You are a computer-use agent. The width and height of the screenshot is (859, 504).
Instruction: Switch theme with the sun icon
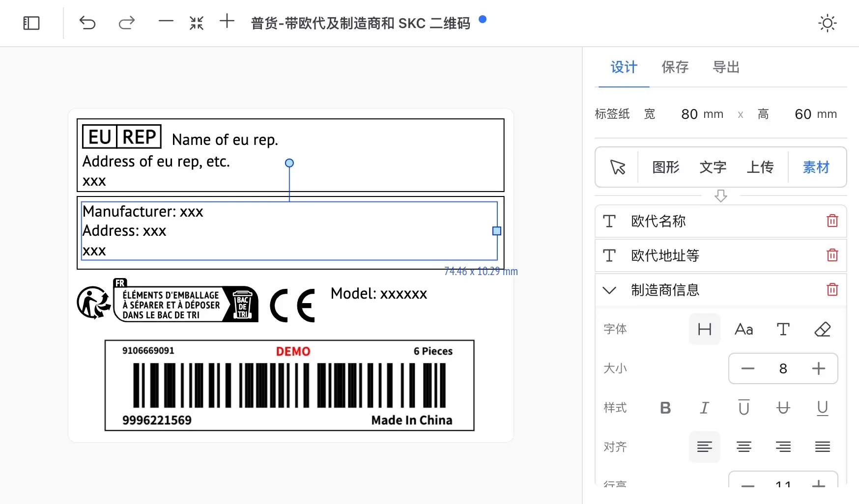[x=827, y=23]
